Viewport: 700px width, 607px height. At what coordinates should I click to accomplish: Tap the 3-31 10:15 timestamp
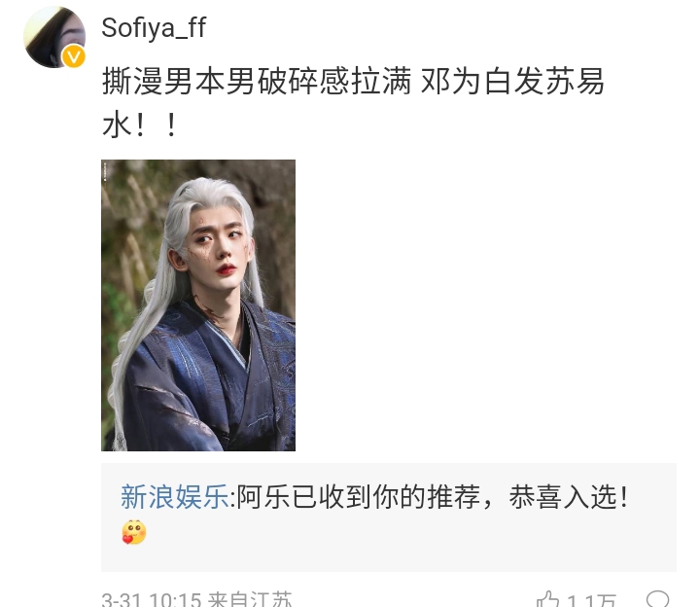152,599
